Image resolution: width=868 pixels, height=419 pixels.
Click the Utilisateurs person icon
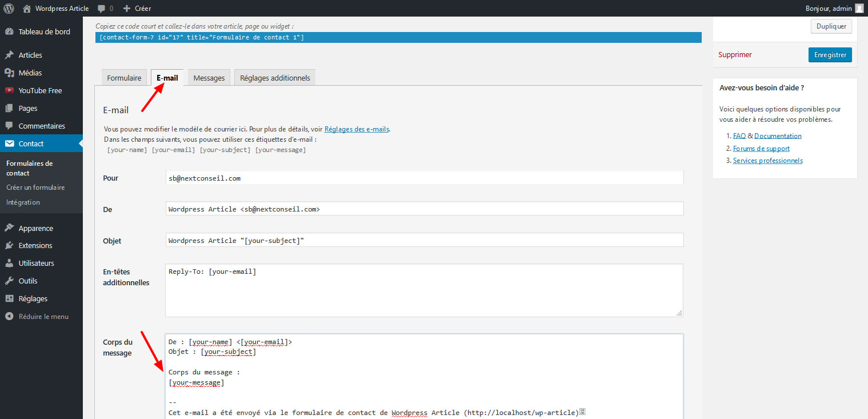tap(9, 263)
